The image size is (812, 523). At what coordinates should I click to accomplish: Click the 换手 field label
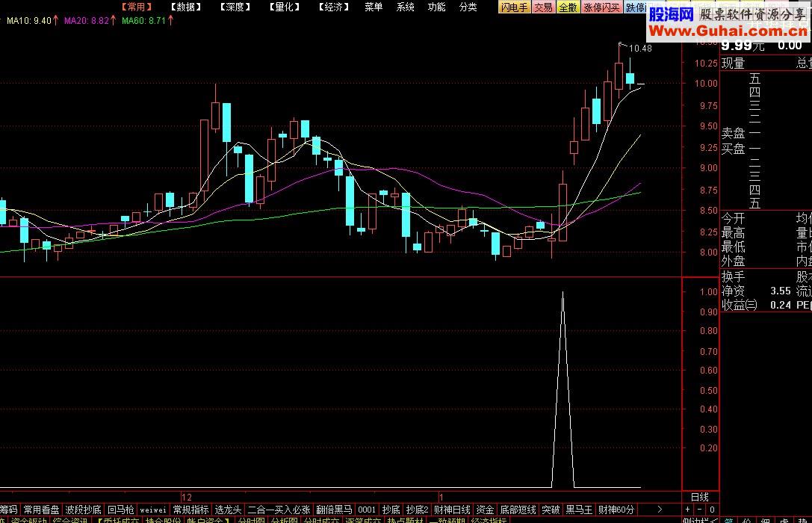tap(734, 276)
